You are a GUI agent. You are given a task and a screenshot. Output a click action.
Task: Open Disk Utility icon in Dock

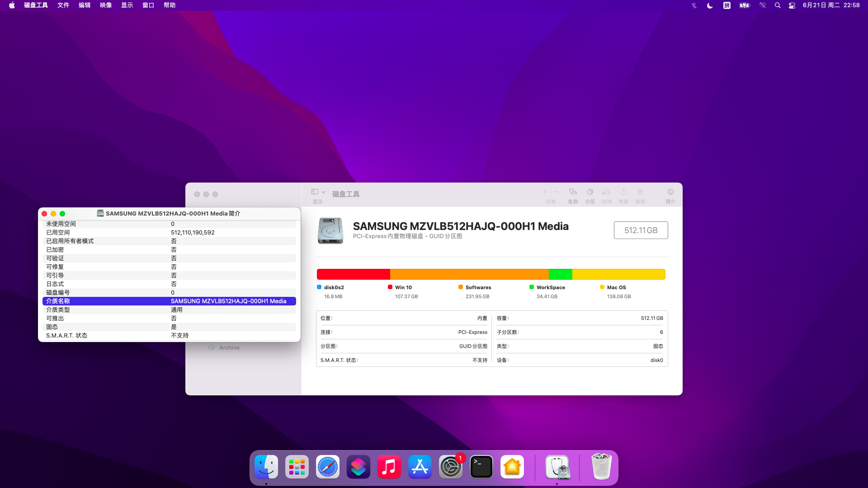point(557,467)
